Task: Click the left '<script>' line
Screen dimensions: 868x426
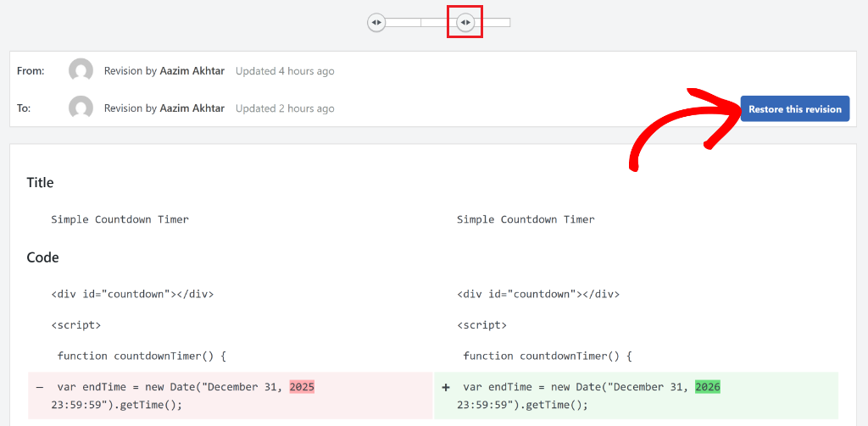Action: tap(75, 325)
